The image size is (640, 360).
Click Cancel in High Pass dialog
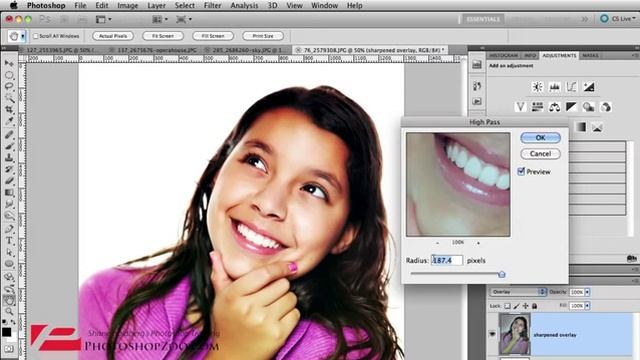540,154
